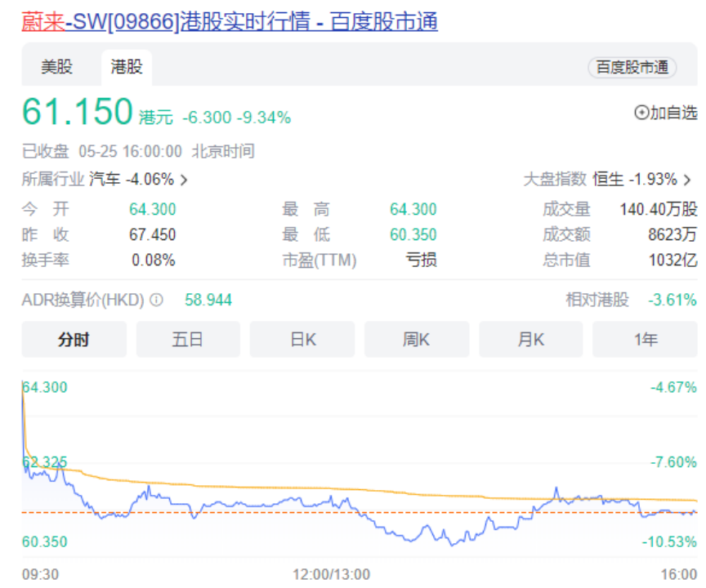This screenshot has height=588, width=706.
Task: Open the 所属行业 汽车 -4.06% link
Action: pos(105,180)
